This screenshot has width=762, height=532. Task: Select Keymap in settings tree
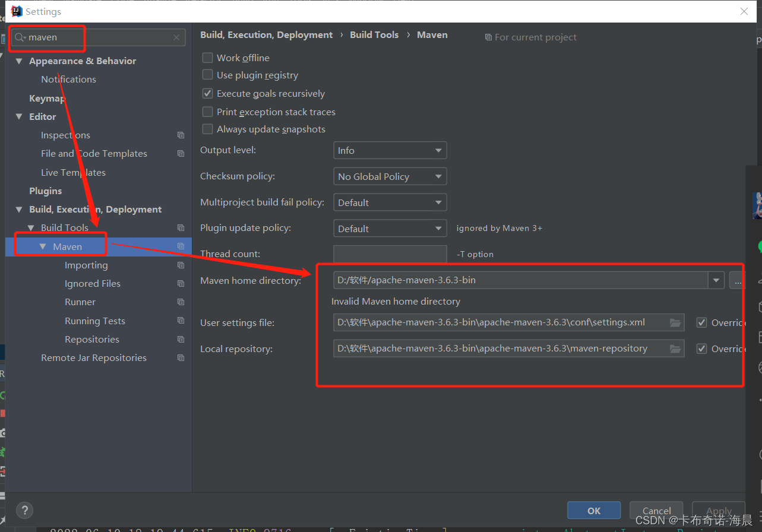pos(46,98)
